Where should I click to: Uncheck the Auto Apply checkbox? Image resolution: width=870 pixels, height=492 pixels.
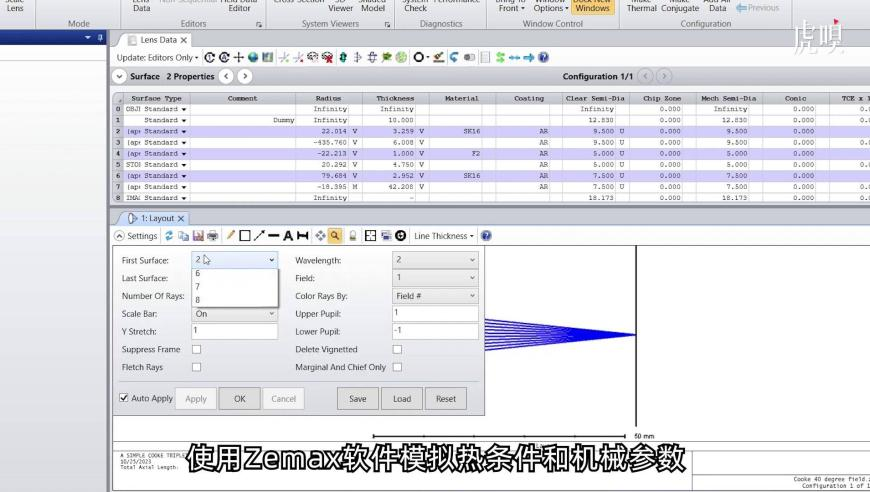point(124,398)
